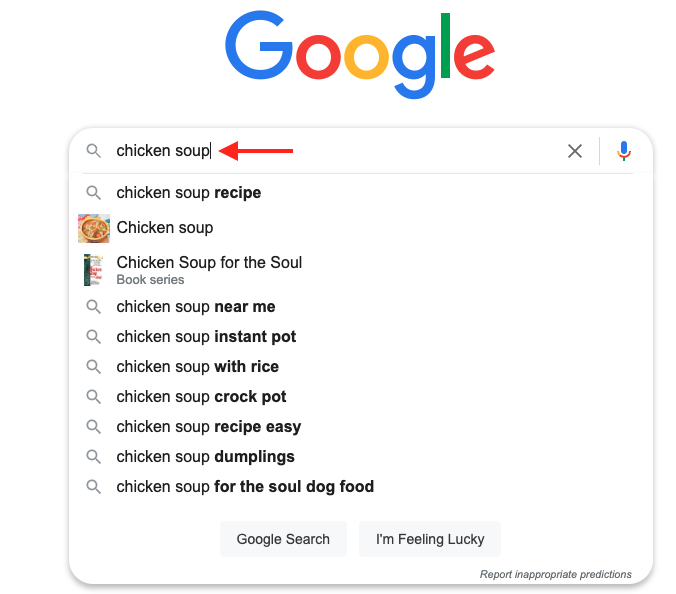This screenshot has height=594, width=676.
Task: Select 'chicken soup recipe' suggestion
Action: (x=189, y=193)
